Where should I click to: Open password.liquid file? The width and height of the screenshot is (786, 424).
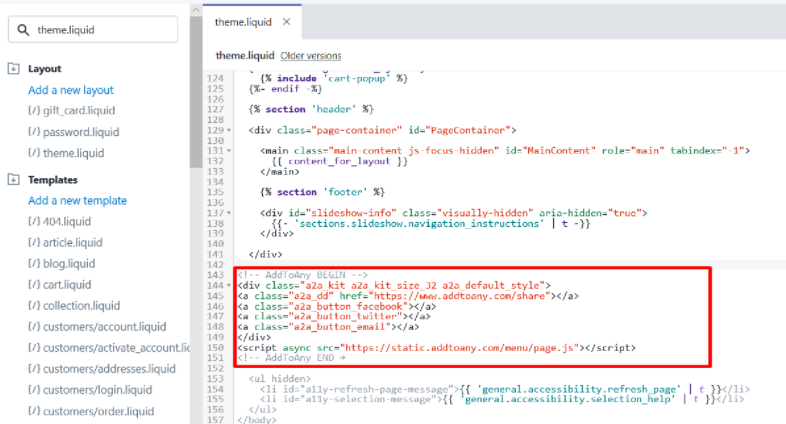[81, 132]
